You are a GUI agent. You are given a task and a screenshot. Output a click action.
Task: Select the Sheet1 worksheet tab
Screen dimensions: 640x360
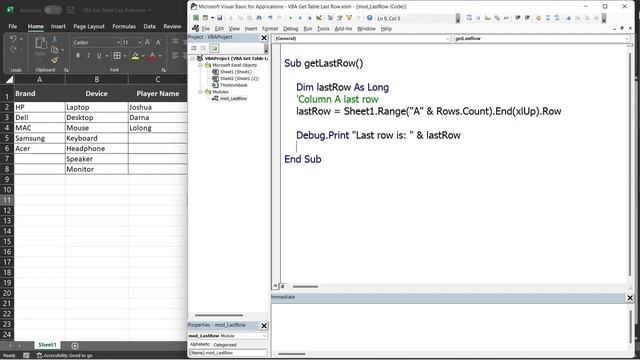[47, 345]
